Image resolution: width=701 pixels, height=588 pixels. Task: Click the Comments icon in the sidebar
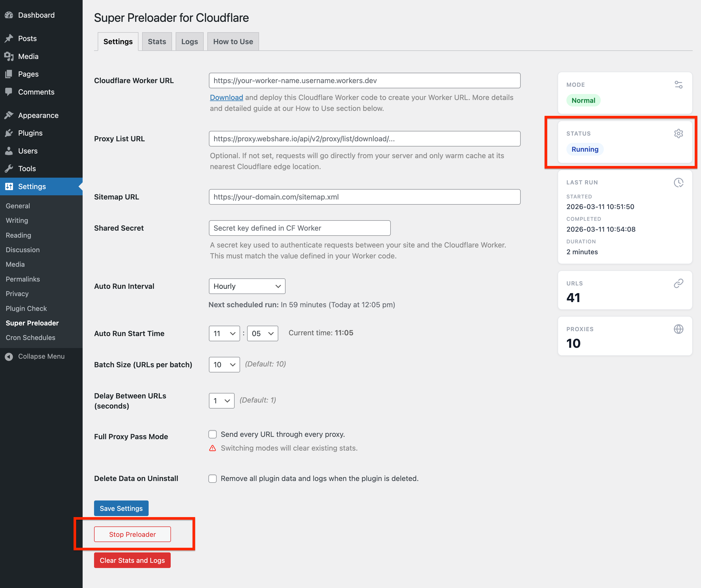point(9,92)
